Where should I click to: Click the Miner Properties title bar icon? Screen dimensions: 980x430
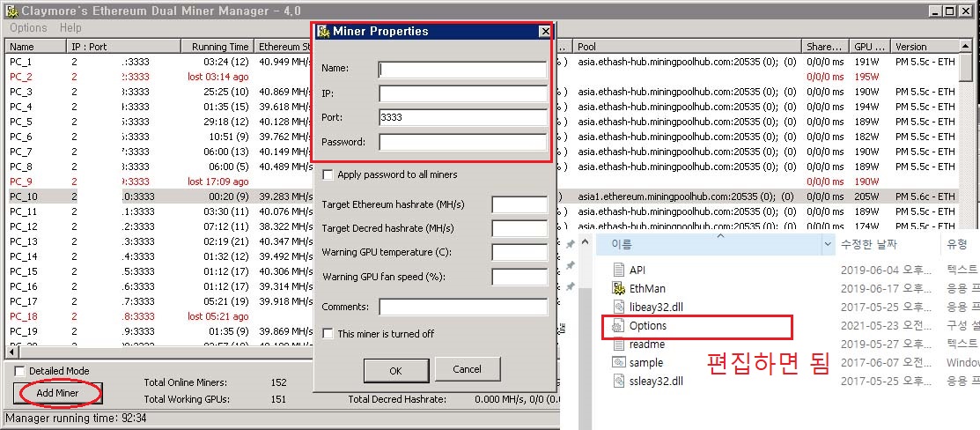pos(322,32)
